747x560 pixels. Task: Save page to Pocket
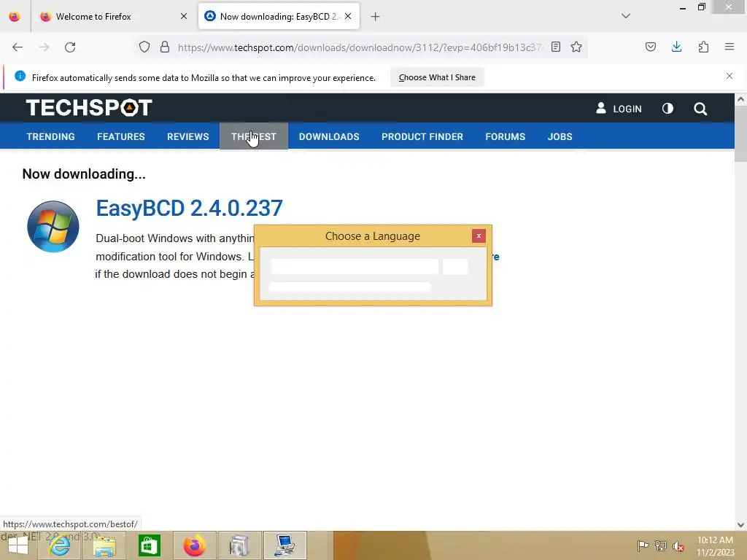pos(650,47)
